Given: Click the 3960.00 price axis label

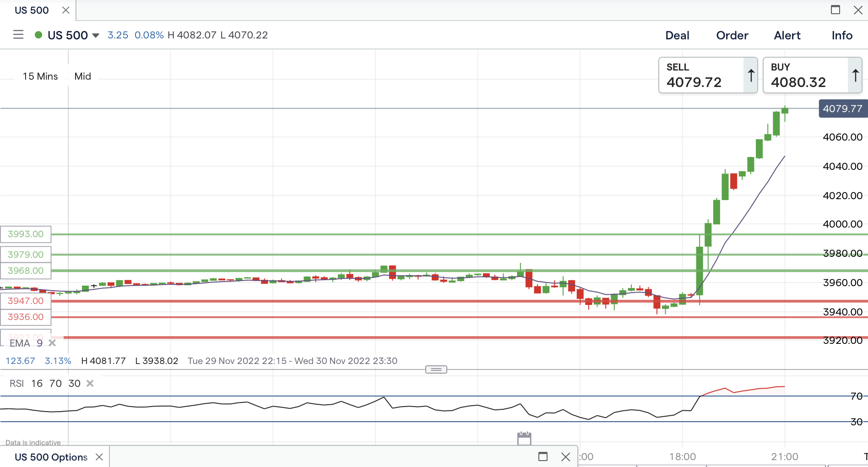Looking at the screenshot, I should pos(842,282).
